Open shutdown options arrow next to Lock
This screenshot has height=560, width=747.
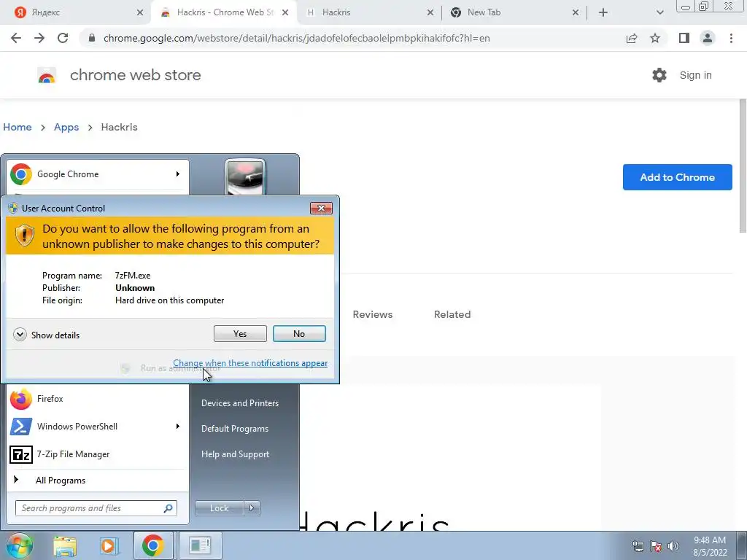252,508
